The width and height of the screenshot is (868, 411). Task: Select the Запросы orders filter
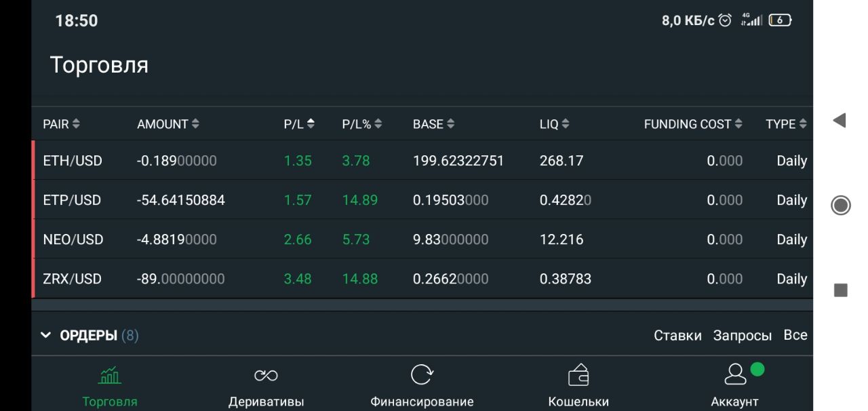point(743,335)
